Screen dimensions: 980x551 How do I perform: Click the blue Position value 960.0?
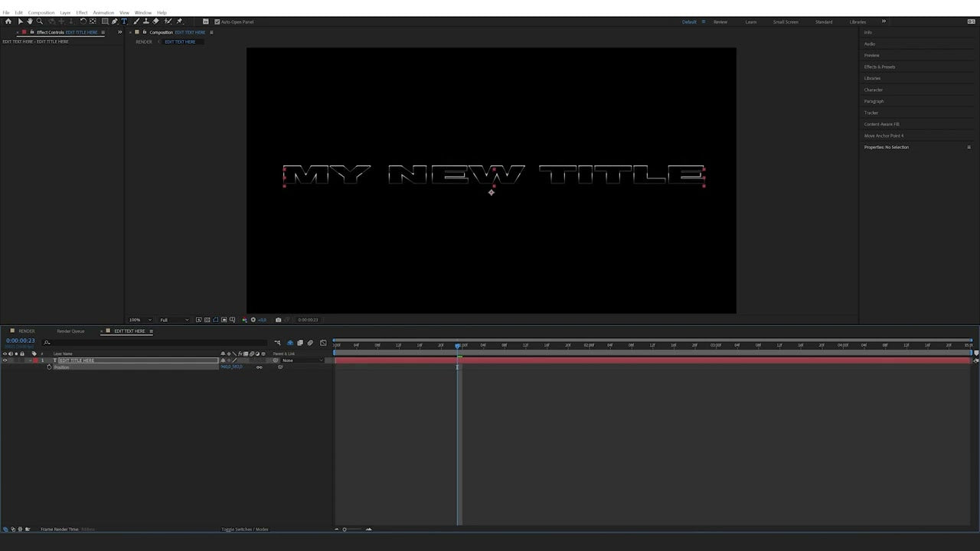pyautogui.click(x=224, y=367)
